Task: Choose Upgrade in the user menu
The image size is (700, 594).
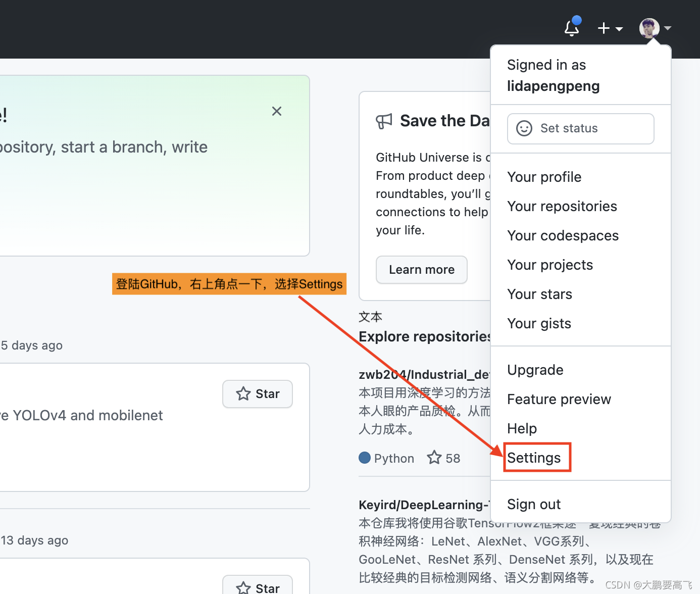Action: pos(535,370)
